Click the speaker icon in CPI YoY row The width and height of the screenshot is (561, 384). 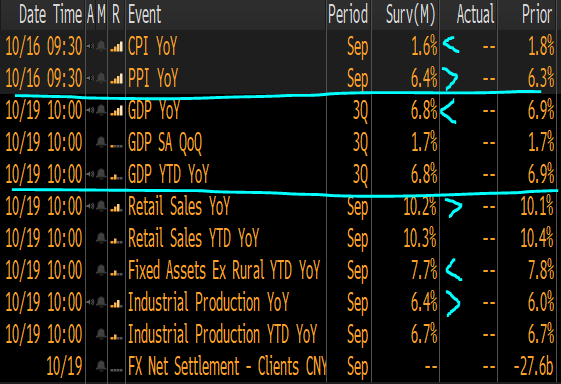click(91, 47)
